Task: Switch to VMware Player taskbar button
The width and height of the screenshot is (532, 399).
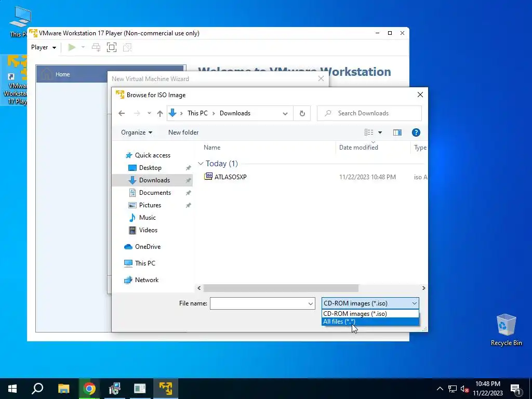Action: tap(166, 389)
